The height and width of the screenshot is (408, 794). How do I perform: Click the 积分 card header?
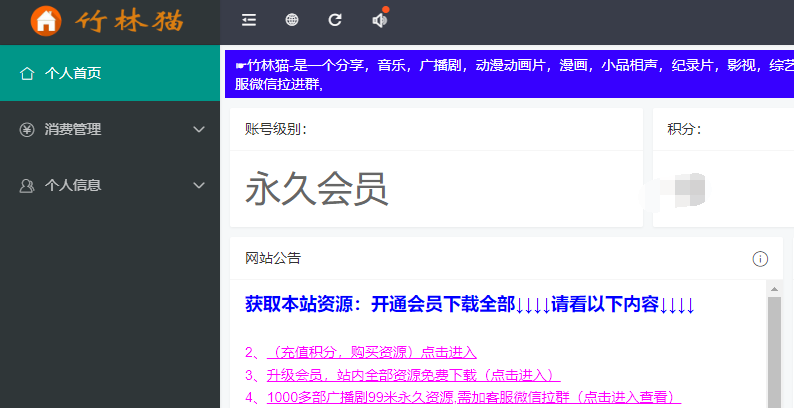tap(723, 129)
